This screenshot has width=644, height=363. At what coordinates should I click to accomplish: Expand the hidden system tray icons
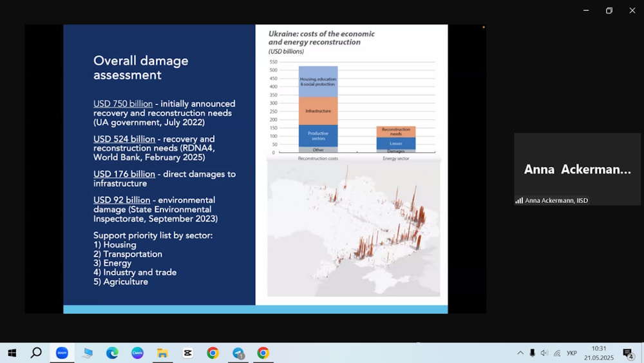point(520,353)
